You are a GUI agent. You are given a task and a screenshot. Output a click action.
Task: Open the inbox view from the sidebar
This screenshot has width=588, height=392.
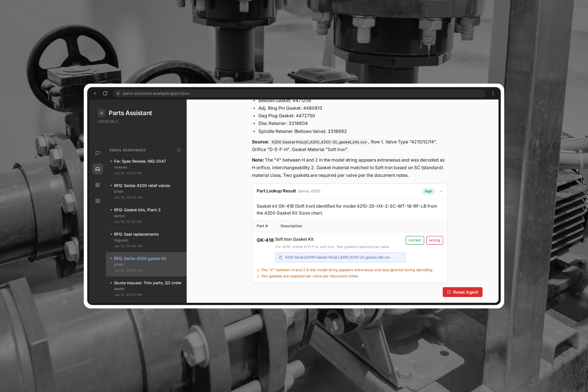pyautogui.click(x=98, y=169)
